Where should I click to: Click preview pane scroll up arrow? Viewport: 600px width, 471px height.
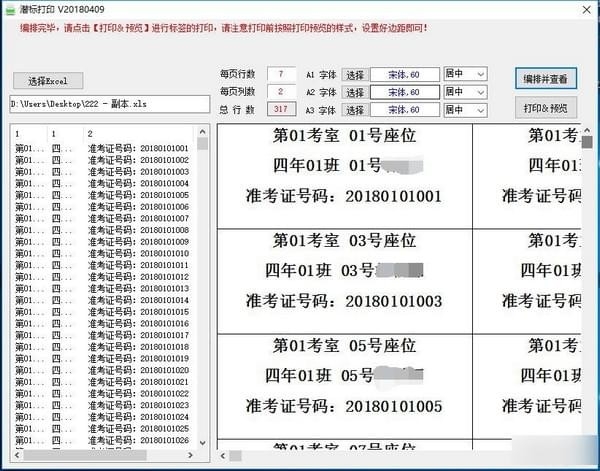pos(587,130)
